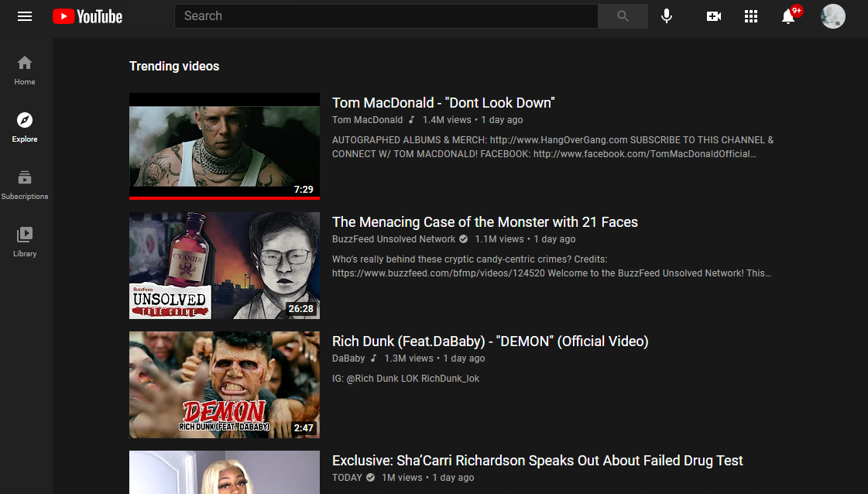Go to Home in sidebar
Image resolution: width=868 pixels, height=494 pixels.
click(25, 70)
